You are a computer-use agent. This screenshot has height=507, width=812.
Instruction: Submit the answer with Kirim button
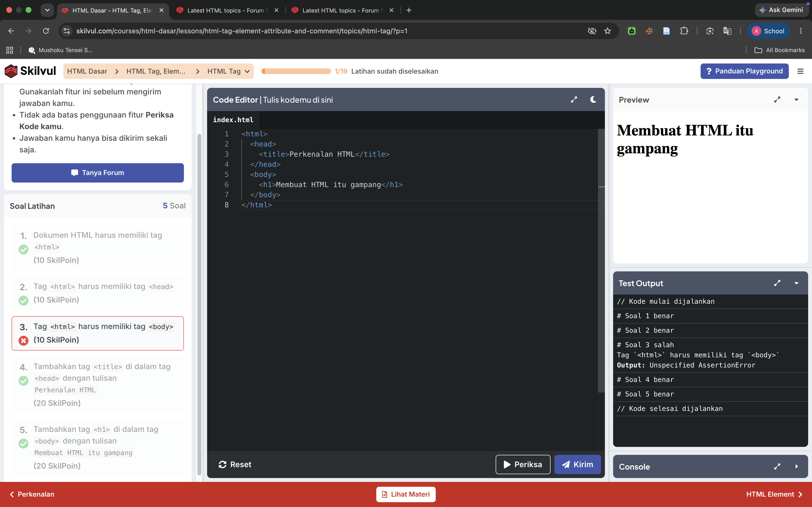point(577,464)
